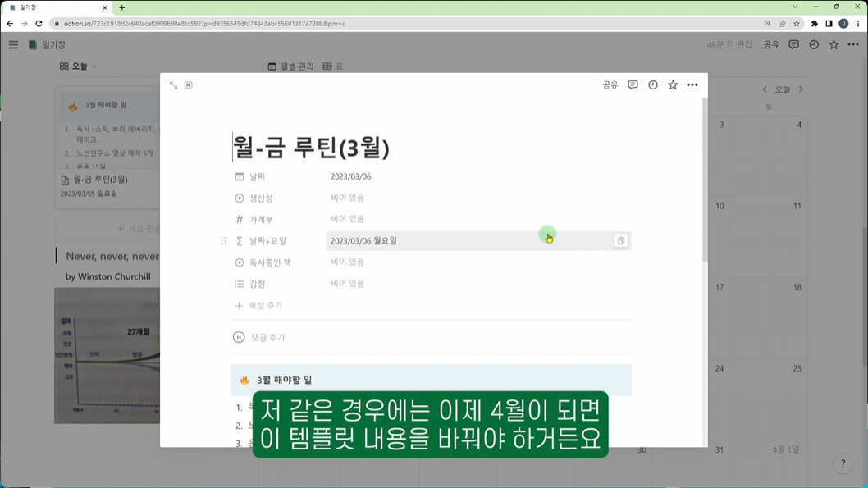The width and height of the screenshot is (868, 488).
Task: Open page history clock in top bar
Action: 814,45
